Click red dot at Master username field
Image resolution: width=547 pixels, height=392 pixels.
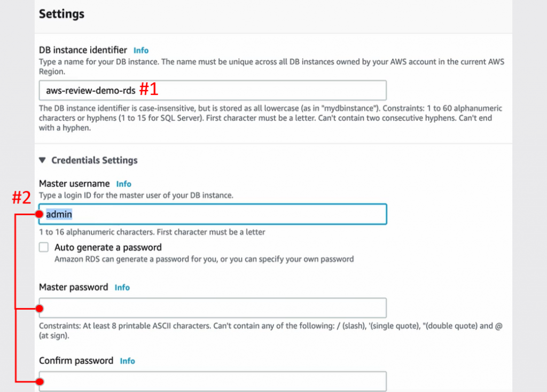pyautogui.click(x=39, y=214)
